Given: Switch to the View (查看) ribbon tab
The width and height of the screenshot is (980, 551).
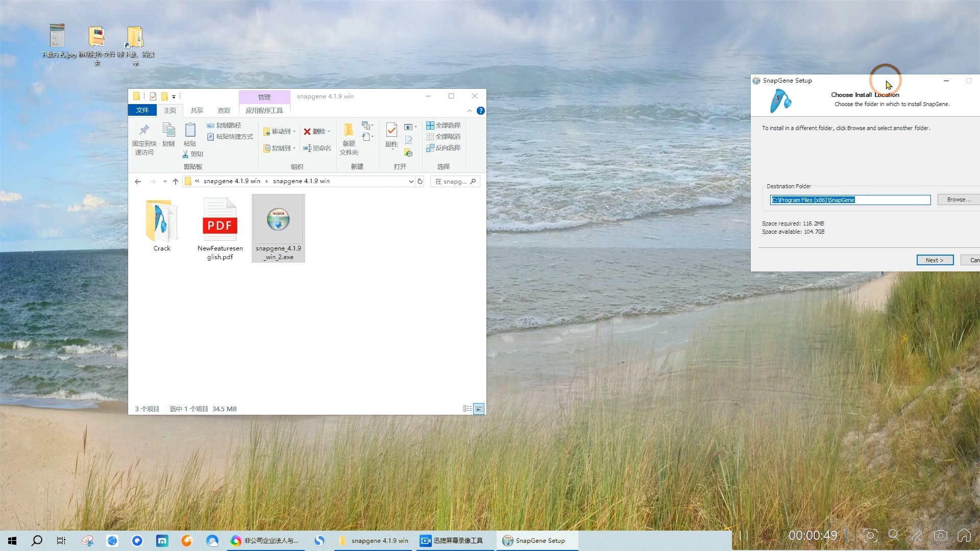Looking at the screenshot, I should pyautogui.click(x=224, y=110).
